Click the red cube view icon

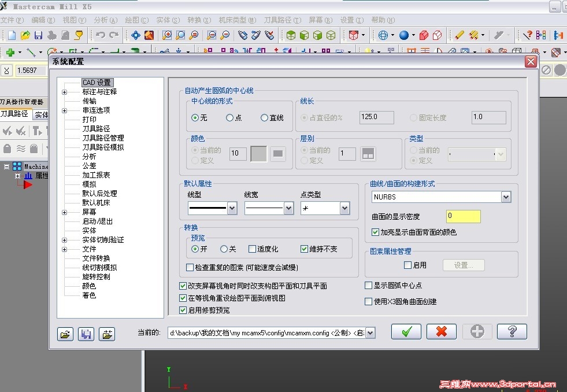point(353,35)
